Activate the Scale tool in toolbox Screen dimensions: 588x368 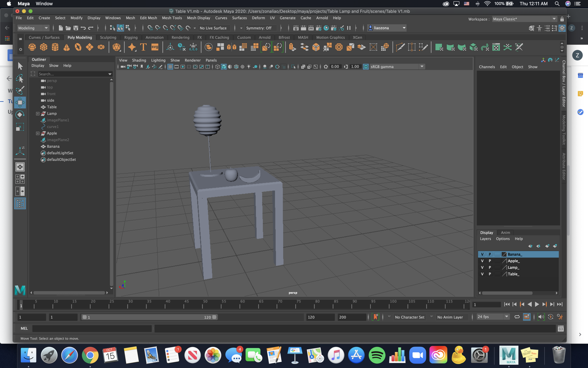tap(20, 127)
